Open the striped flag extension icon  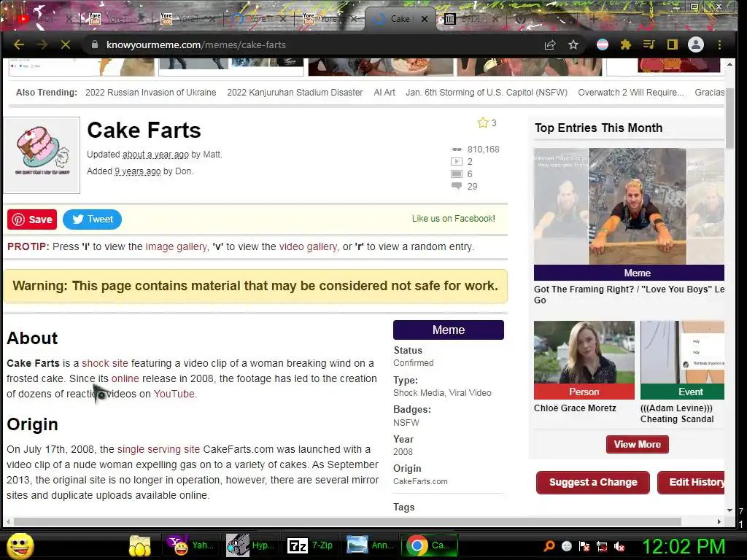[x=602, y=44]
